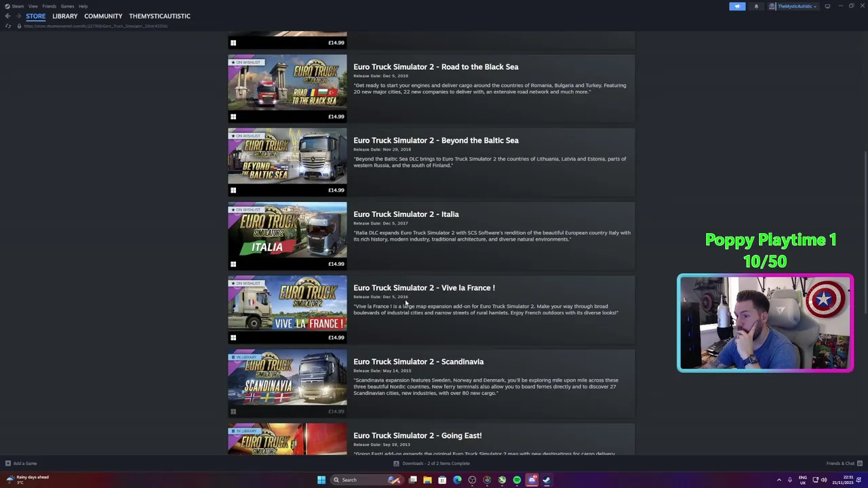Click Windows platform icon under Black Sea

(233, 117)
